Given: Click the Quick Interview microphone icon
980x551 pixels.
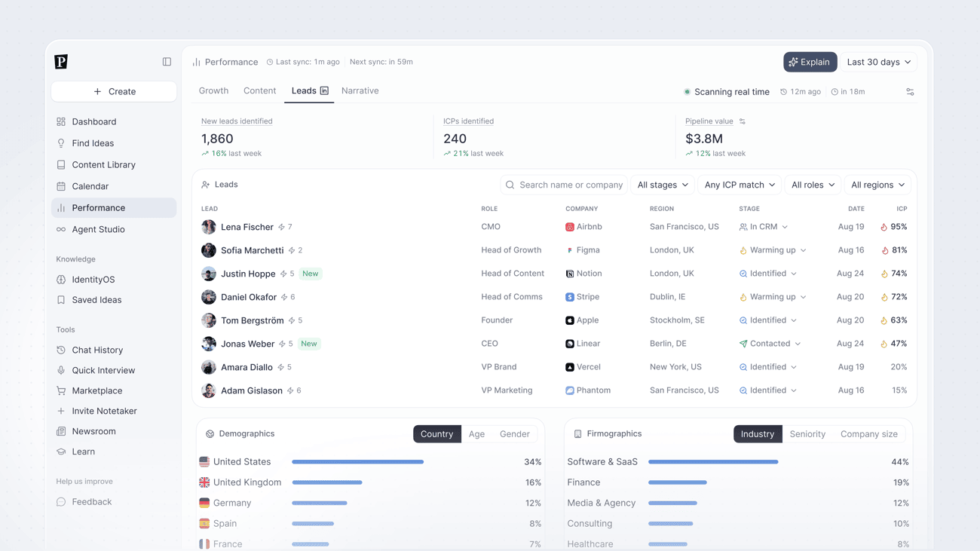Looking at the screenshot, I should coord(61,370).
